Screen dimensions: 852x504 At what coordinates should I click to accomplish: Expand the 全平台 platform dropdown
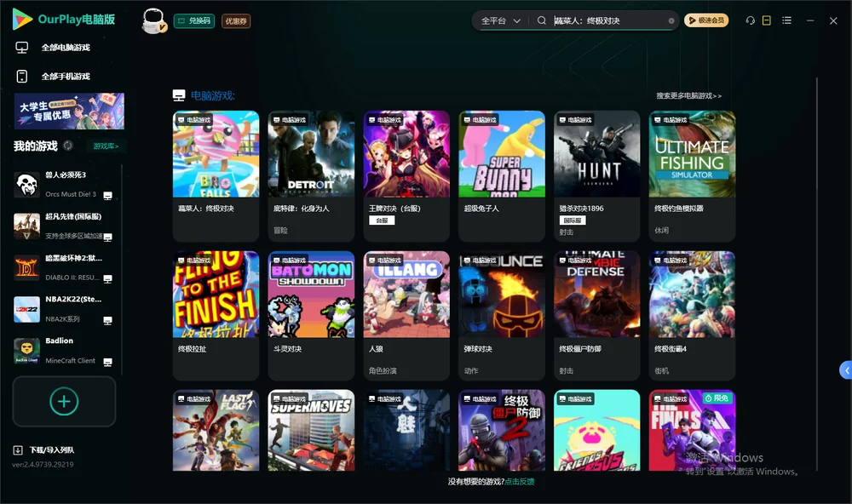501,20
